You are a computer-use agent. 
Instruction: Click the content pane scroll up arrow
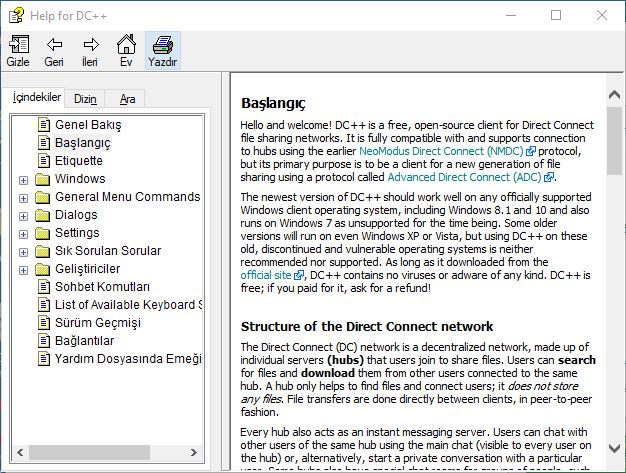tap(614, 95)
